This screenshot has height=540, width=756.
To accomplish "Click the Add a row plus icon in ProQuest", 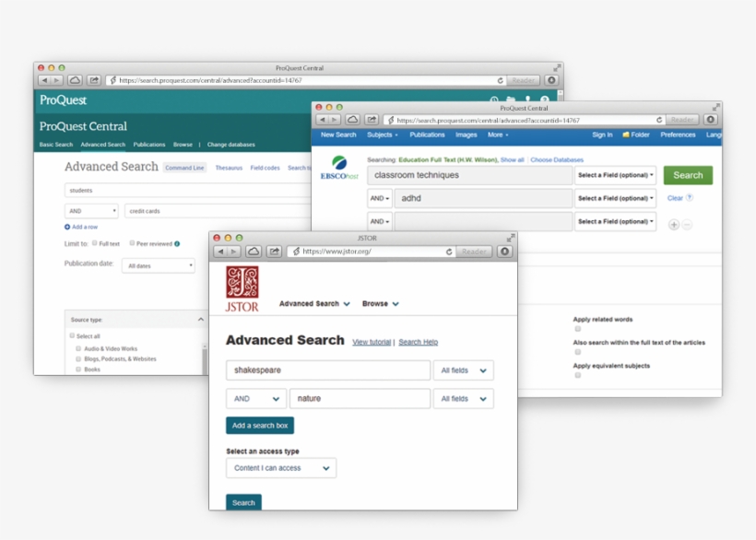I will [68, 227].
